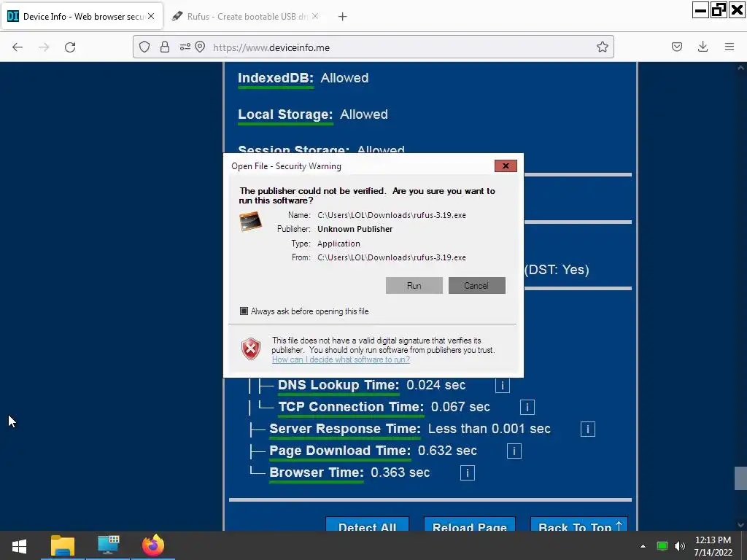Viewport: 747px width, 560px height.
Task: Click the Reload Page button
Action: (x=470, y=524)
